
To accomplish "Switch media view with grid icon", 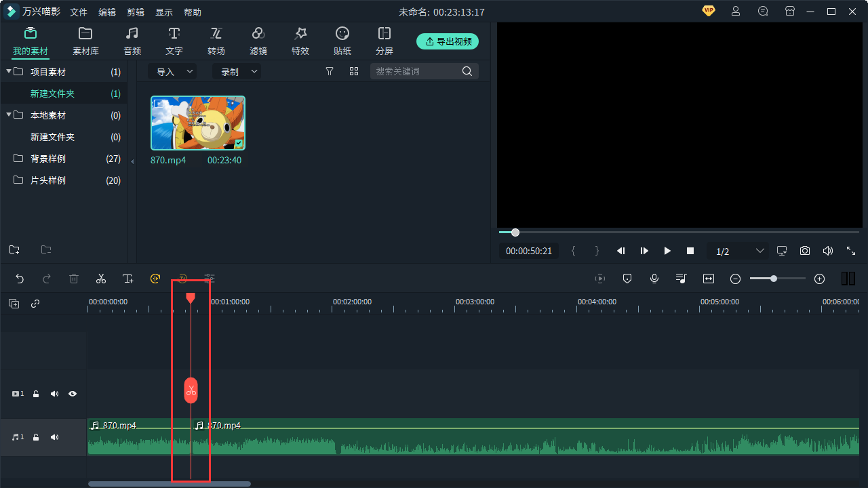I will 354,71.
